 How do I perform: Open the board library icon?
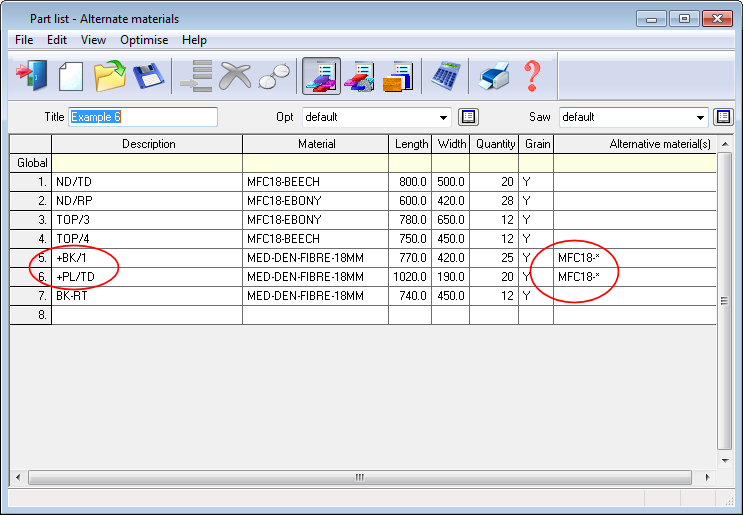point(399,76)
